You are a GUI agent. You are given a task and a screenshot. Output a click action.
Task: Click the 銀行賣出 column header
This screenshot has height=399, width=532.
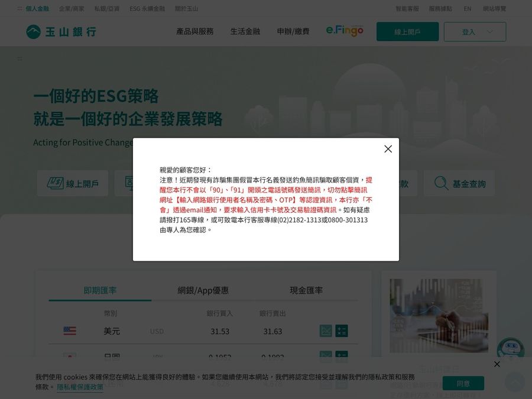(x=273, y=313)
